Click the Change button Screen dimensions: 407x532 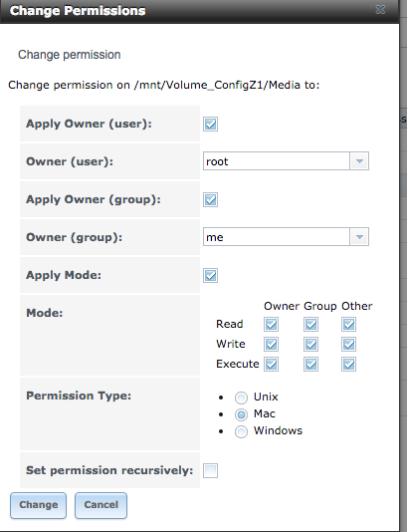(38, 505)
